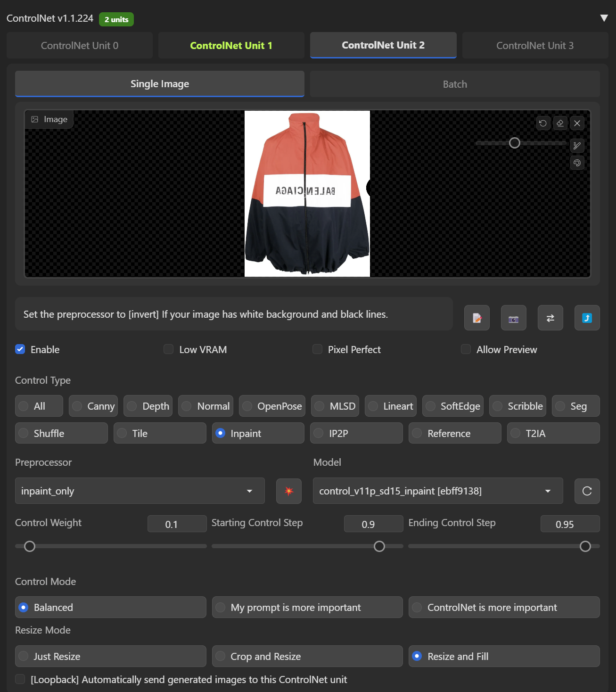The width and height of the screenshot is (616, 692).
Task: Open the brush size tool icon
Action: 577,146
